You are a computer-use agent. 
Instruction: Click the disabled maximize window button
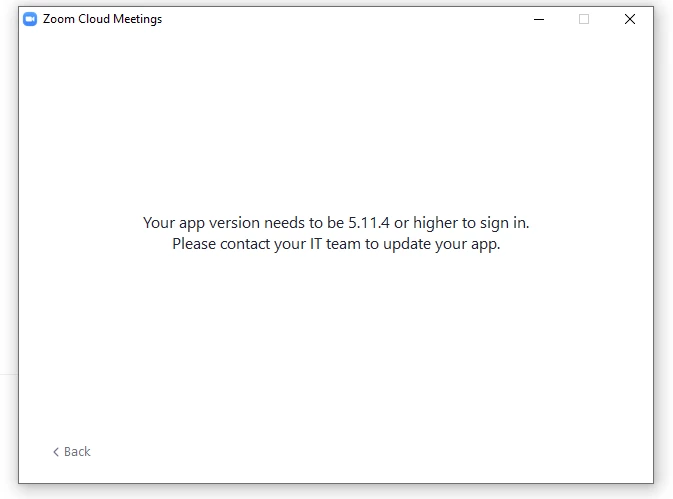click(x=584, y=19)
